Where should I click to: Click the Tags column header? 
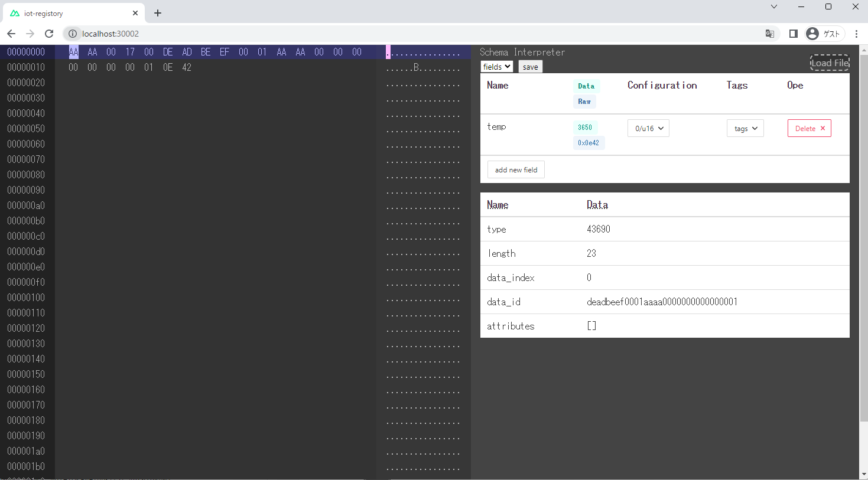coord(737,85)
